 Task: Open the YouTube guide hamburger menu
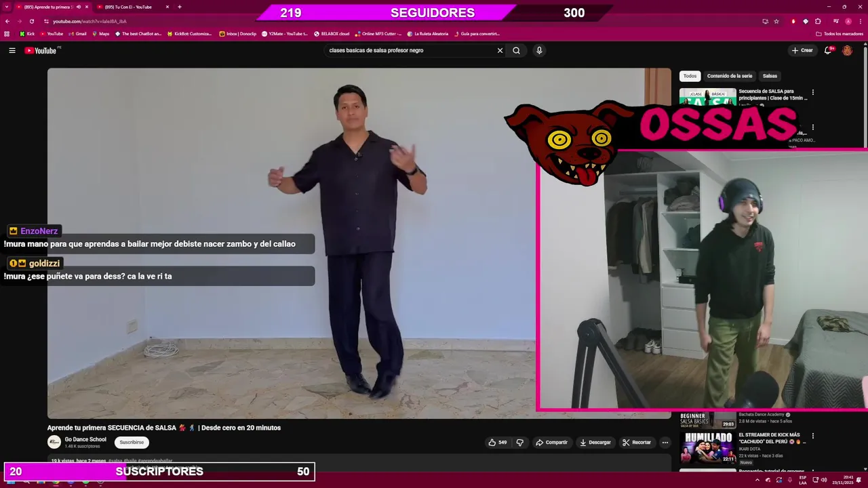(12, 50)
